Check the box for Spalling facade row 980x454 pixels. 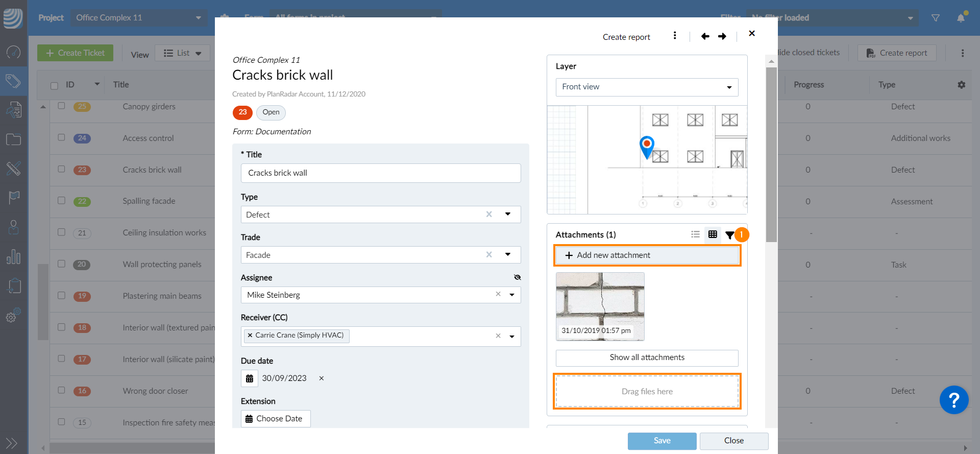point(62,201)
